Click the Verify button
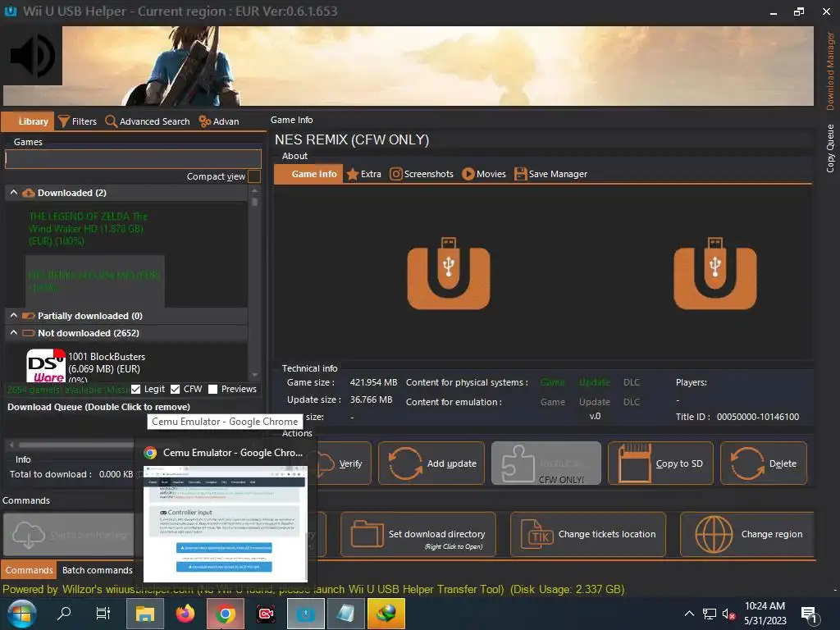Image resolution: width=840 pixels, height=630 pixels. pyautogui.click(x=343, y=463)
